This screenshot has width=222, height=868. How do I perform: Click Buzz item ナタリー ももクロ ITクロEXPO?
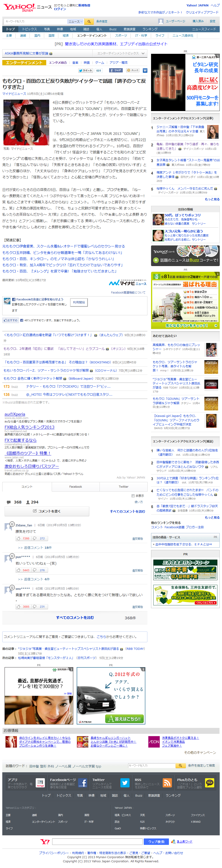68,386
